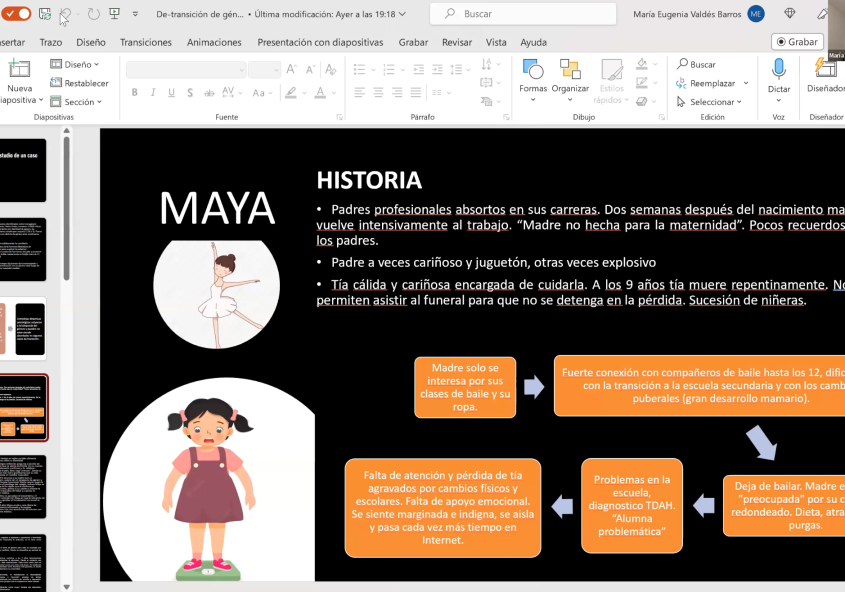Click in the Buscar search box

pos(520,14)
